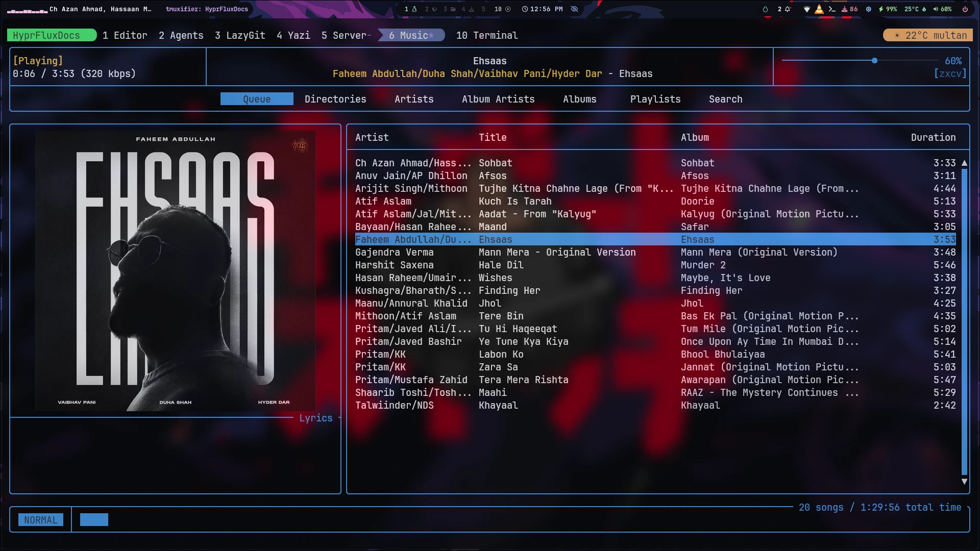Image resolution: width=980 pixels, height=551 pixels.
Task: Click the HyprFluxDocs tmux session label
Action: (52, 35)
